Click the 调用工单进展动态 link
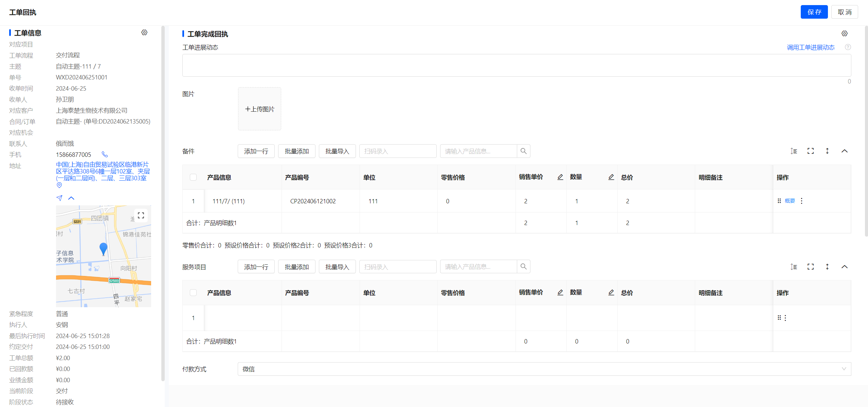 tap(811, 47)
